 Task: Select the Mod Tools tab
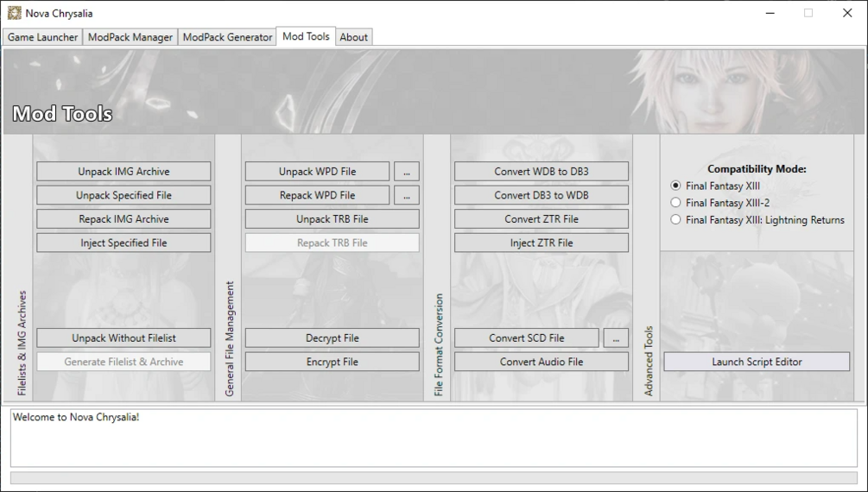306,36
